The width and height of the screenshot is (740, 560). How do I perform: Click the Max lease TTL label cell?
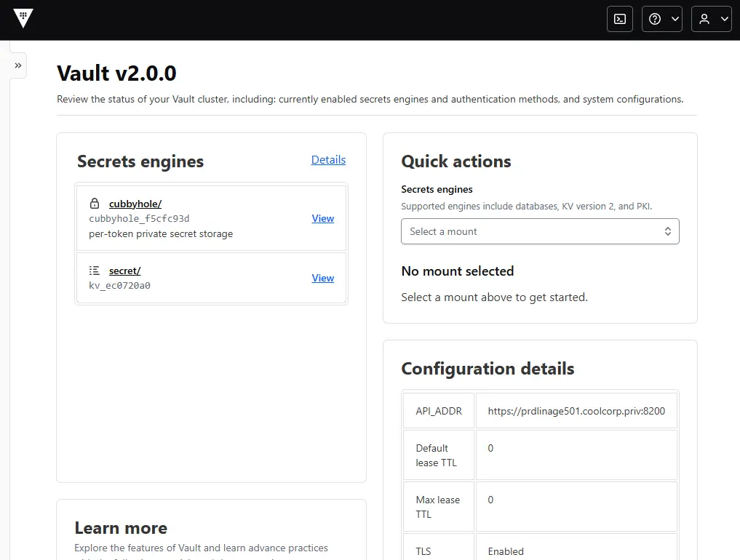point(439,507)
